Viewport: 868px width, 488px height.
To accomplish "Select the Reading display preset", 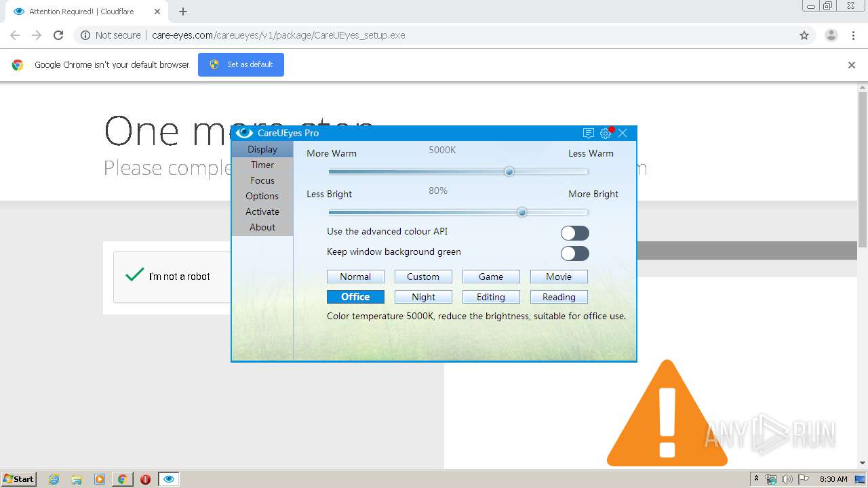I will (559, 297).
